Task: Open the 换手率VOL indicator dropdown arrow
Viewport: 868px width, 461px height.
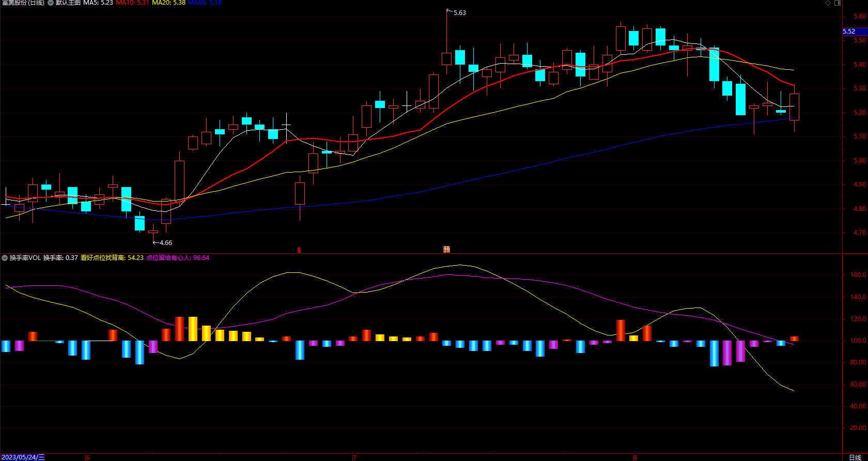Action: coord(5,258)
